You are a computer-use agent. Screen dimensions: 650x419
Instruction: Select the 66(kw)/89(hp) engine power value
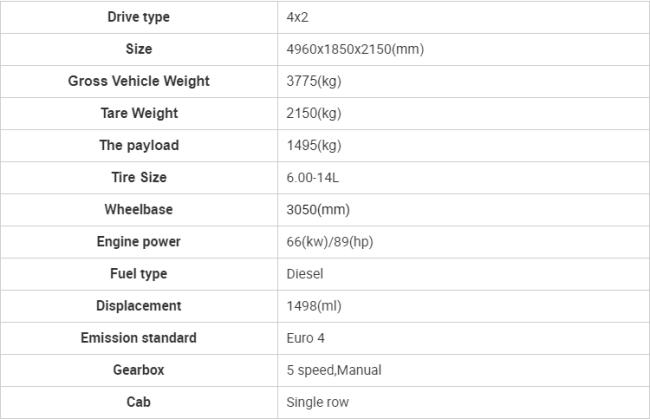coord(330,242)
